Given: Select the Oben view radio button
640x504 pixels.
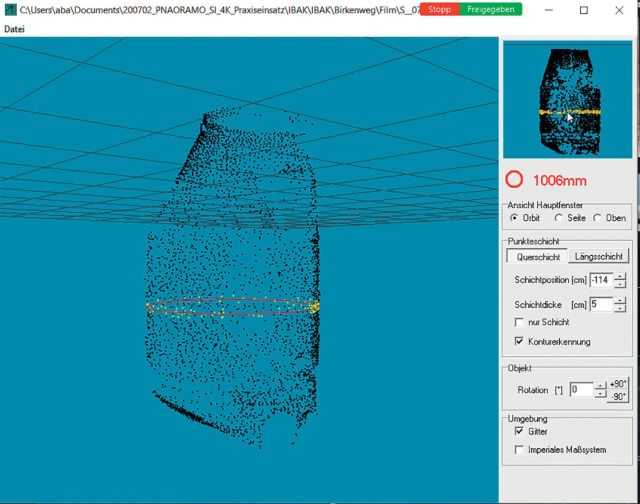Looking at the screenshot, I should (598, 217).
